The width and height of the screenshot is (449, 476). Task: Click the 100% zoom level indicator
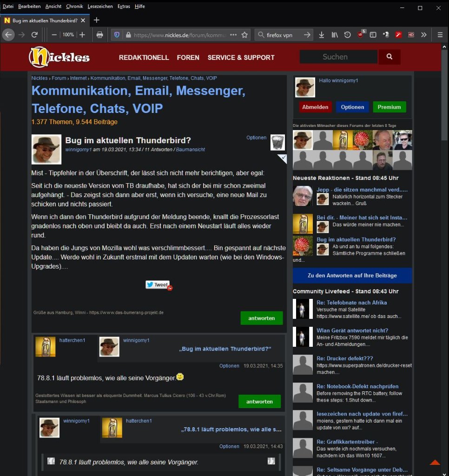point(68,35)
